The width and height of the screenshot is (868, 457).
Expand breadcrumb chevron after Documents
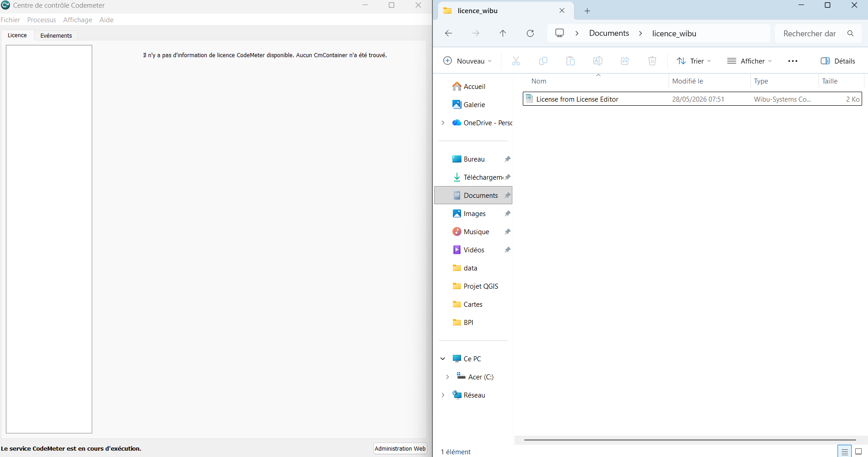[x=640, y=33]
